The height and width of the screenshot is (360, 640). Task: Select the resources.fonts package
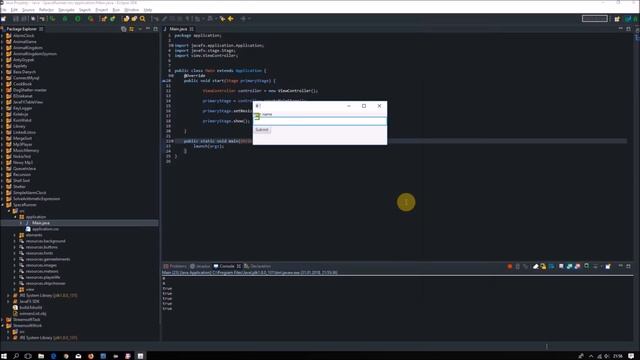point(39,253)
